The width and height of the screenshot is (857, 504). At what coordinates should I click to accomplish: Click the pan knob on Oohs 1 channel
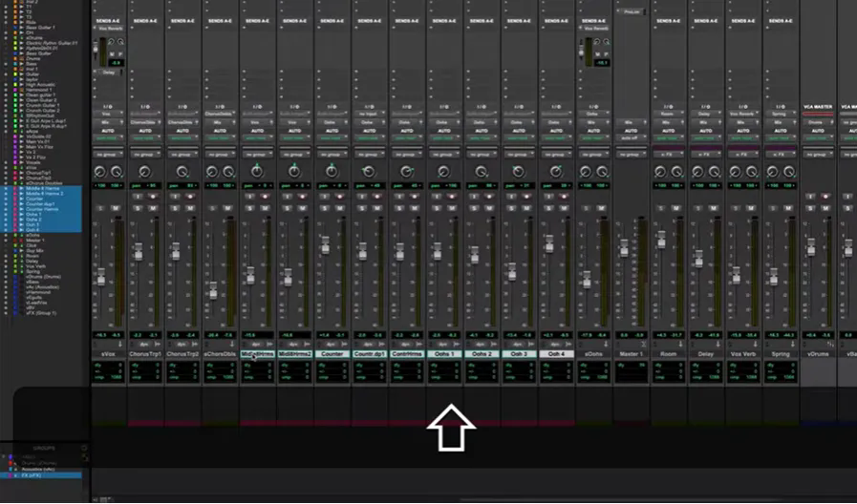point(443,172)
